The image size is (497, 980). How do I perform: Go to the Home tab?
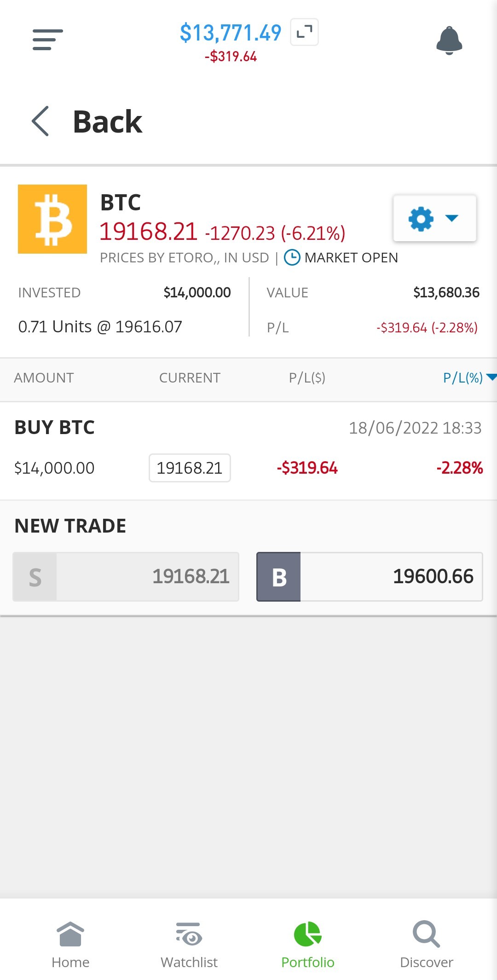[x=70, y=945]
